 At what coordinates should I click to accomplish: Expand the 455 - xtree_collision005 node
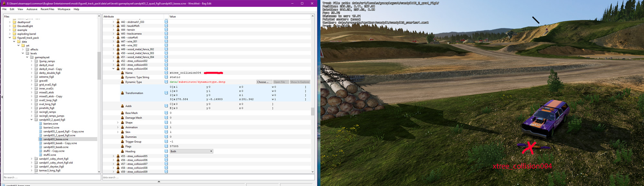[x=113, y=156]
